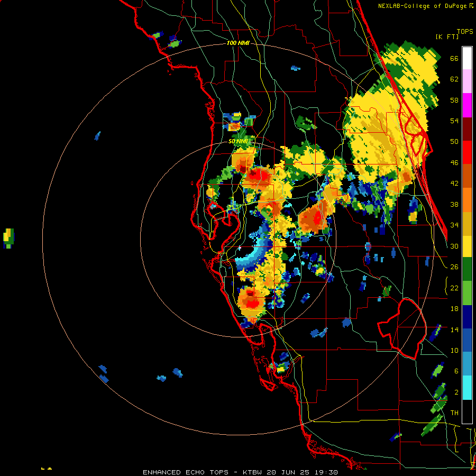The image size is (476, 476).
Task: Pick the cyan swatch in the legend
Action: coord(467,388)
